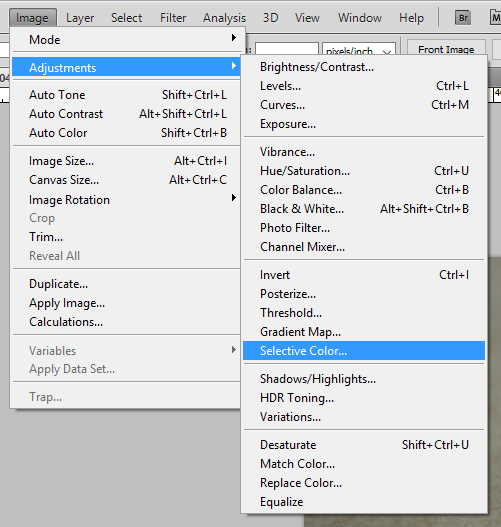Open Apply Image dialog

126,303
